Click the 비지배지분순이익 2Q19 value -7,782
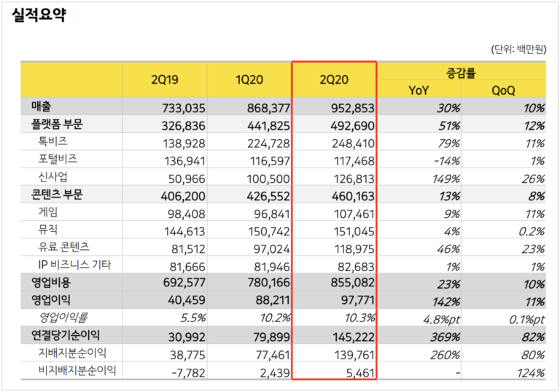Image resolution: width=560 pixels, height=392 pixels. pos(188,373)
